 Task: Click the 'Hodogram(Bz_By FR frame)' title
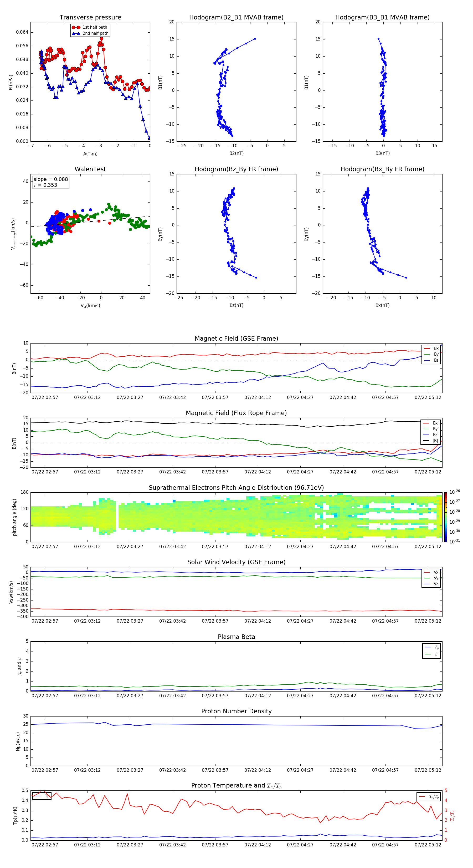point(236,169)
